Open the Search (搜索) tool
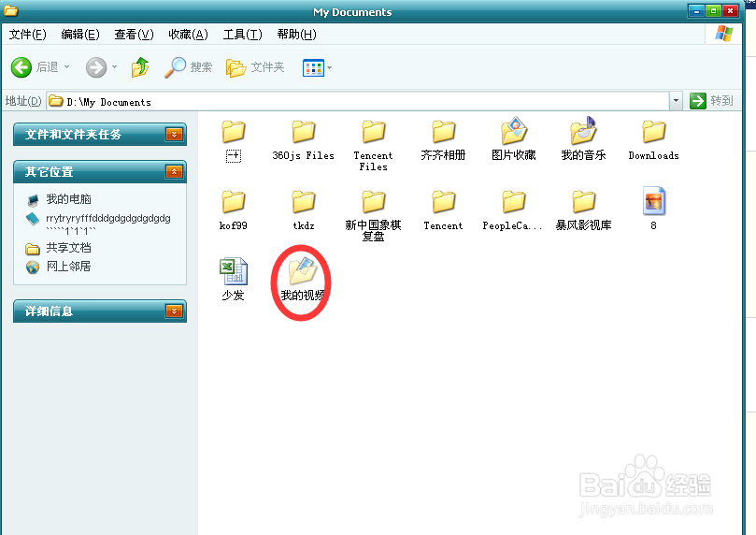The height and width of the screenshot is (535, 756). 188,67
